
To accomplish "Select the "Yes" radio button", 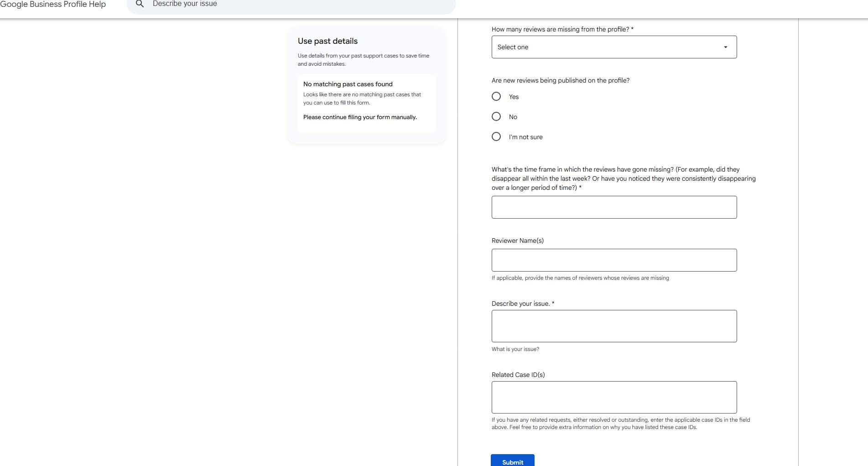I will [x=496, y=97].
